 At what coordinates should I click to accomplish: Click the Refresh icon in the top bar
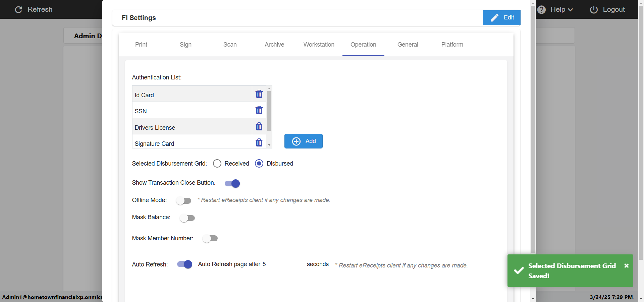[18, 10]
